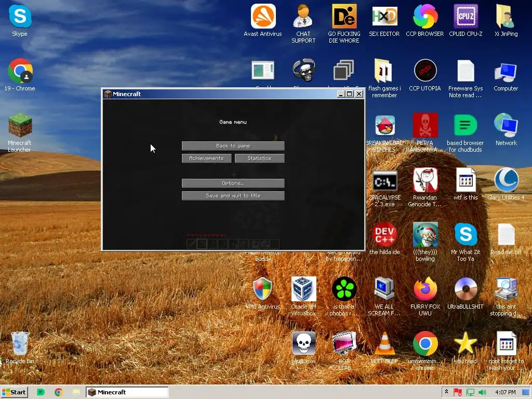Click green chat icon in quick launch
Image resolution: width=532 pixels, height=399 pixels.
click(x=41, y=392)
